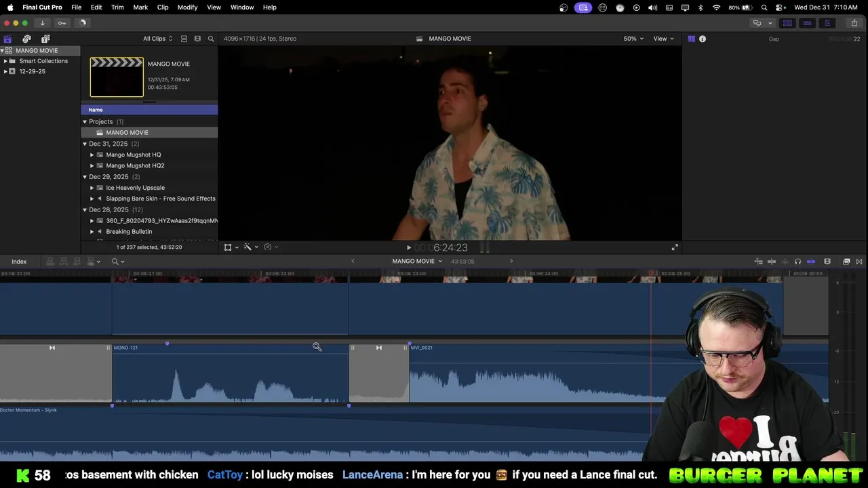Show background tasks progress indicator
This screenshot has height=488, width=868.
click(83, 22)
